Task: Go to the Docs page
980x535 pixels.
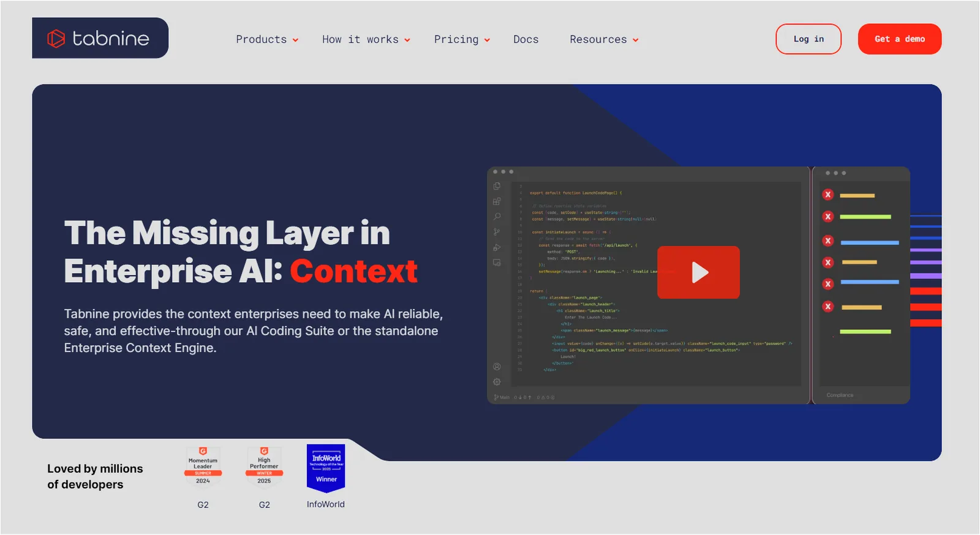Action: (526, 39)
